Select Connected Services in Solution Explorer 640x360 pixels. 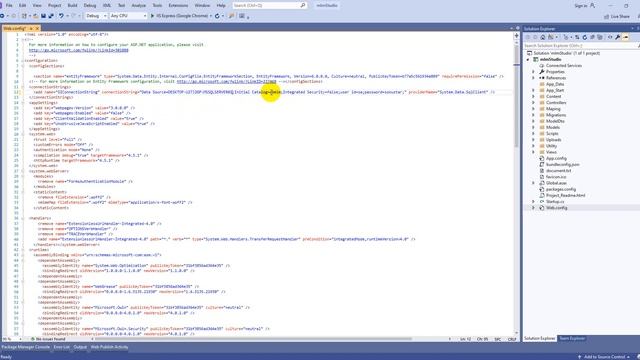click(564, 66)
